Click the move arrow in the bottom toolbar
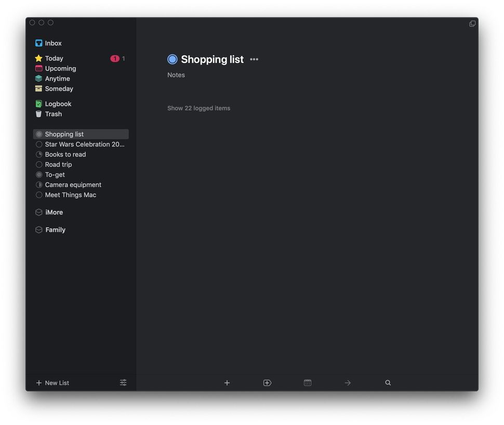The width and height of the screenshot is (504, 425). pos(348,382)
